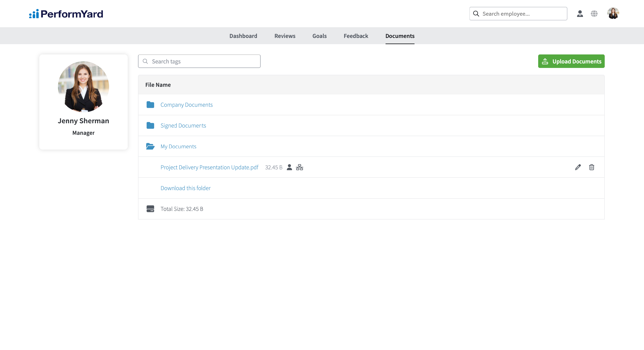The width and height of the screenshot is (644, 350).
Task: Select the Feedback tab
Action: tap(356, 36)
